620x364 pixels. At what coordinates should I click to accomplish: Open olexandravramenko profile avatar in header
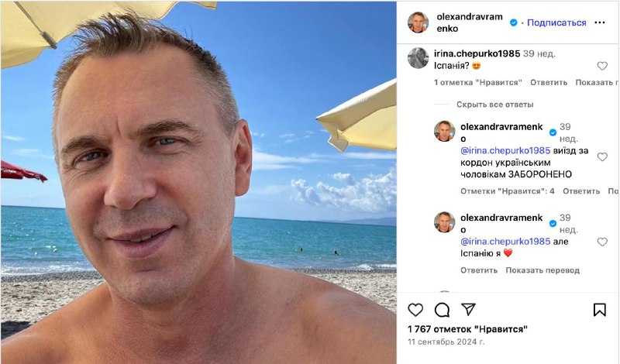[x=418, y=22]
